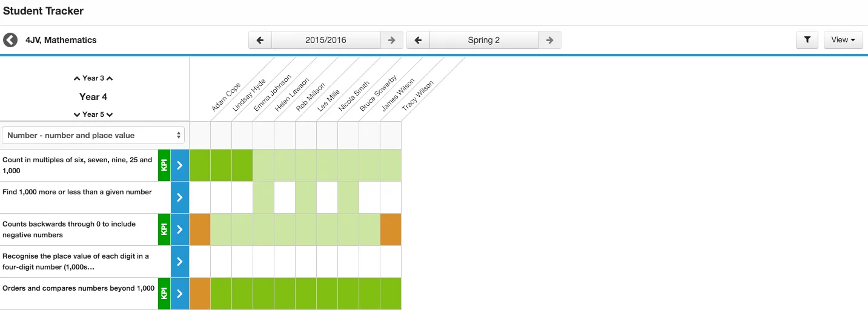Select Lee Mills's light green Find 1,000 more cell
The width and height of the screenshot is (868, 310).
[x=306, y=197]
